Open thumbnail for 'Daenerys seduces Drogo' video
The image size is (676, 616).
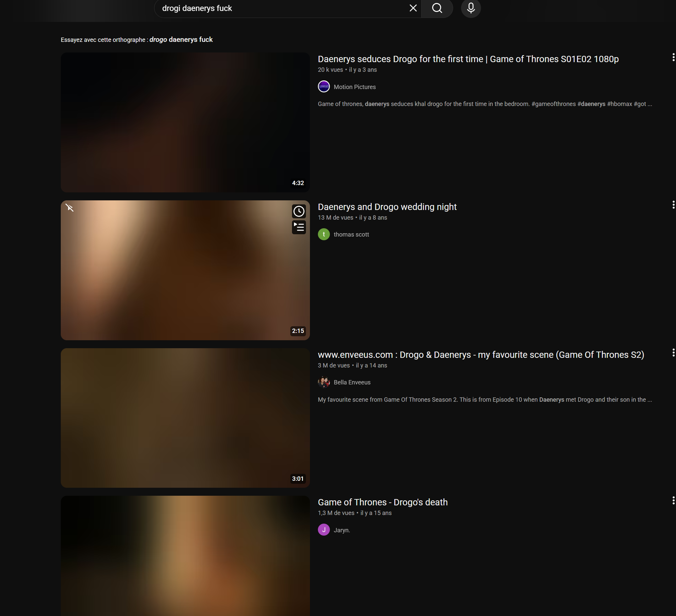point(185,122)
